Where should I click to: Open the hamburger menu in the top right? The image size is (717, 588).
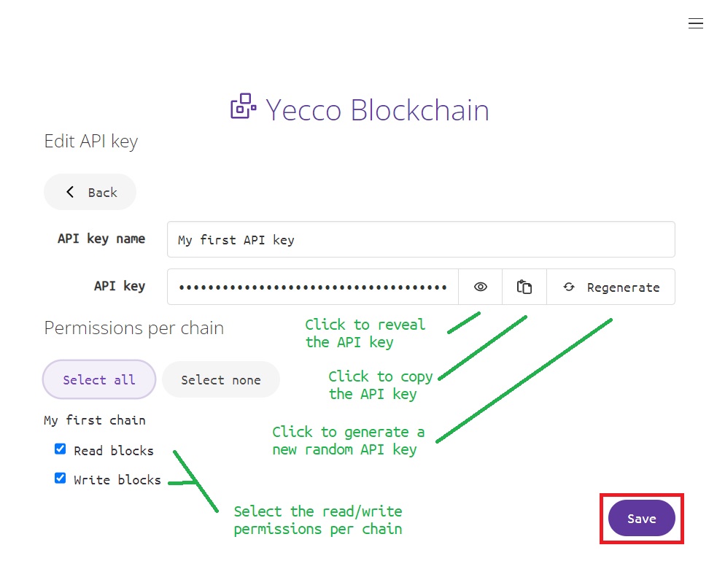click(696, 23)
